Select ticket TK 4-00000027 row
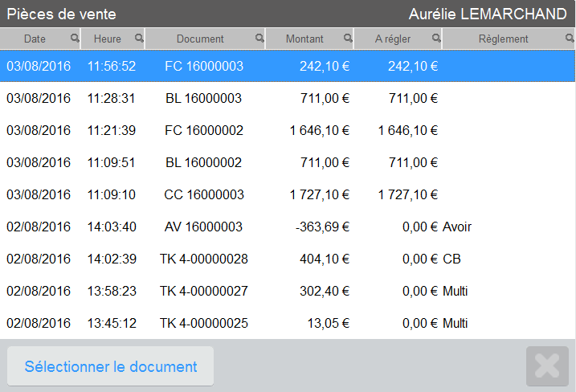 [288, 291]
